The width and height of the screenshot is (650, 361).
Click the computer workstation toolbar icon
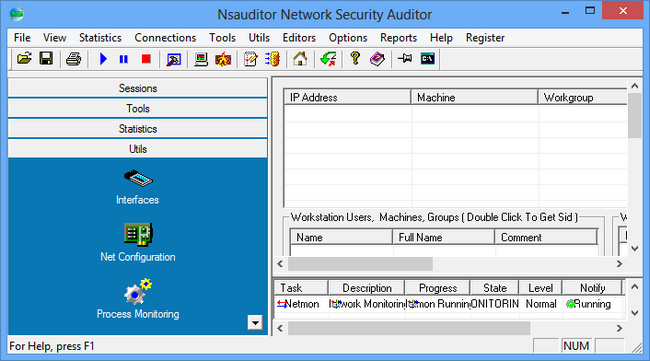pyautogui.click(x=201, y=59)
